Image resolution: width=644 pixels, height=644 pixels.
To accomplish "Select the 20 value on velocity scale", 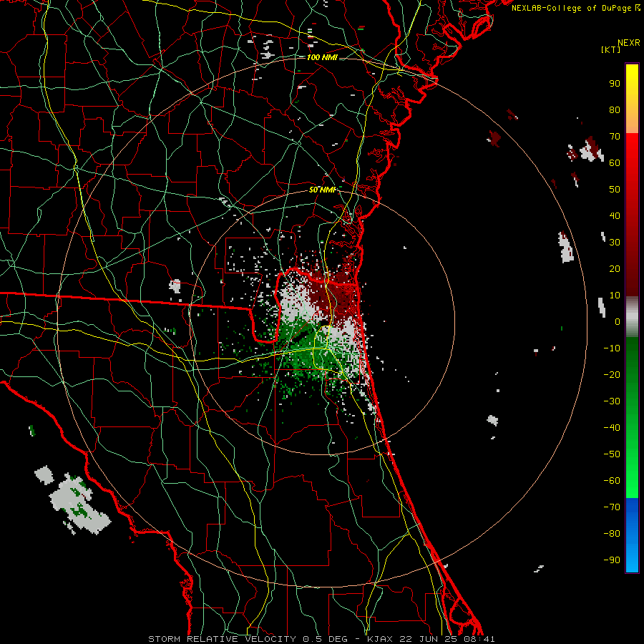I will point(615,268).
